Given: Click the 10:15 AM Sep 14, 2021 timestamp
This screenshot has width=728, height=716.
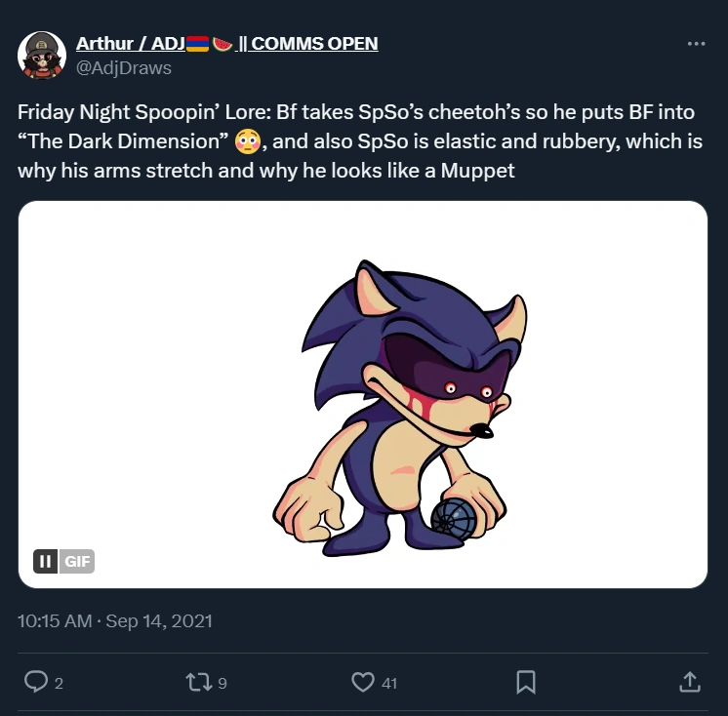Looking at the screenshot, I should [x=115, y=620].
